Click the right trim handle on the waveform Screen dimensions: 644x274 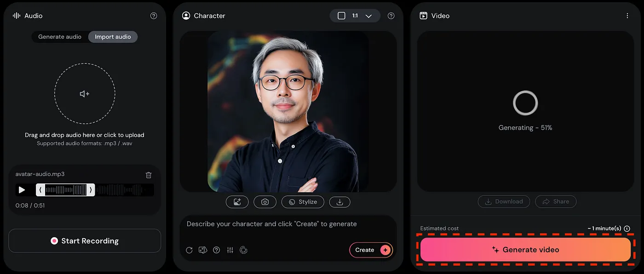(91, 190)
